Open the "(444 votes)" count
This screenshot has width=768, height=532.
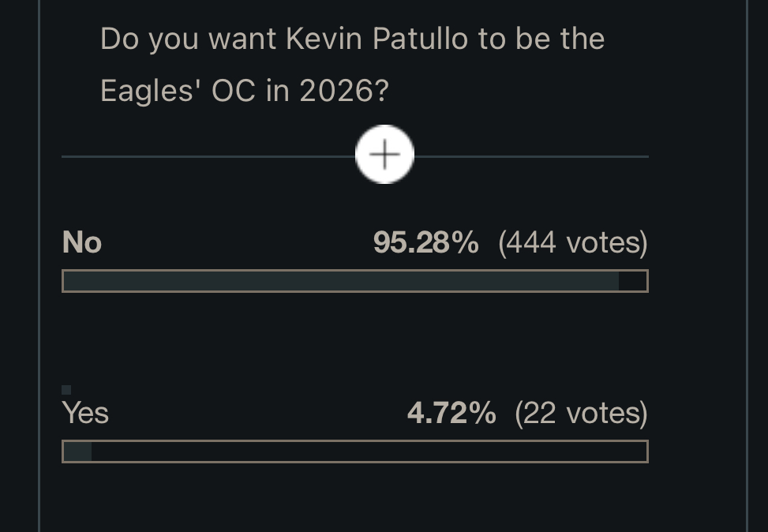click(572, 242)
